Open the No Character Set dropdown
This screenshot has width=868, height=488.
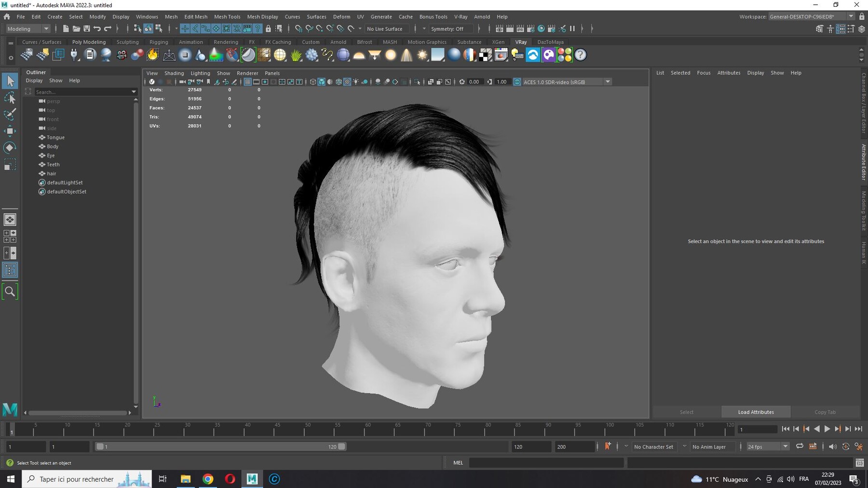coord(653,447)
